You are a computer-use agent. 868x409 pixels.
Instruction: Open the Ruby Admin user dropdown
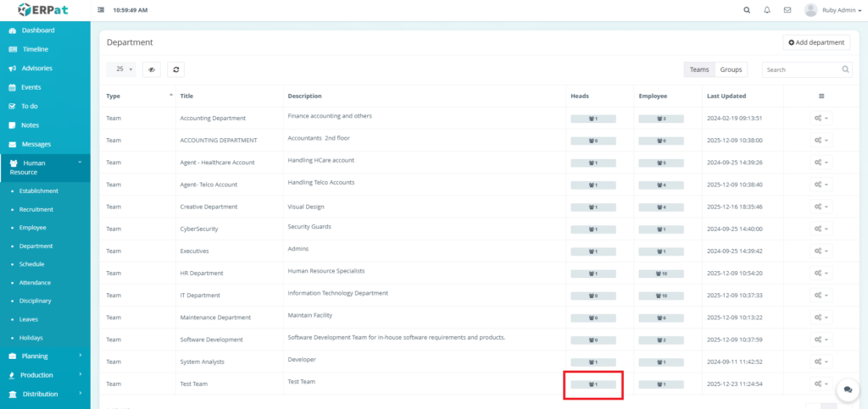[x=828, y=10]
